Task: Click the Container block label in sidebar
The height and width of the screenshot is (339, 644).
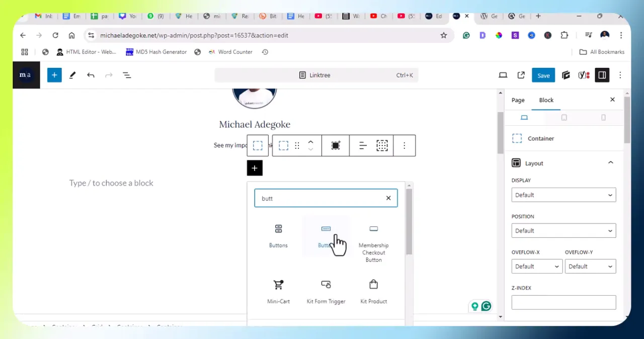Action: [x=541, y=138]
